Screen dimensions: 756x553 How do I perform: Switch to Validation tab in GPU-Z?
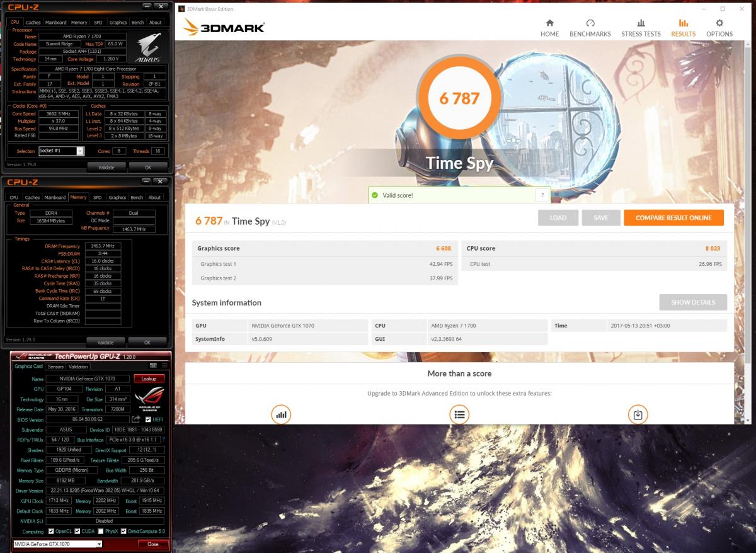pyautogui.click(x=78, y=367)
